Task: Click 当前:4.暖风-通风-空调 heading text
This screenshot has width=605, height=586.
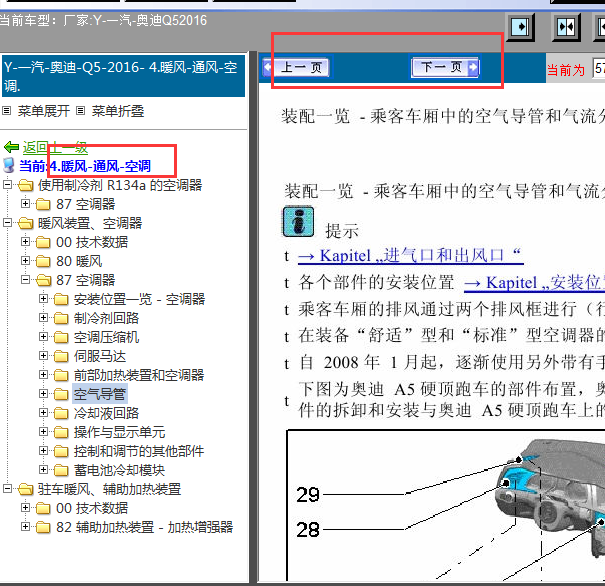Action: [x=85, y=166]
